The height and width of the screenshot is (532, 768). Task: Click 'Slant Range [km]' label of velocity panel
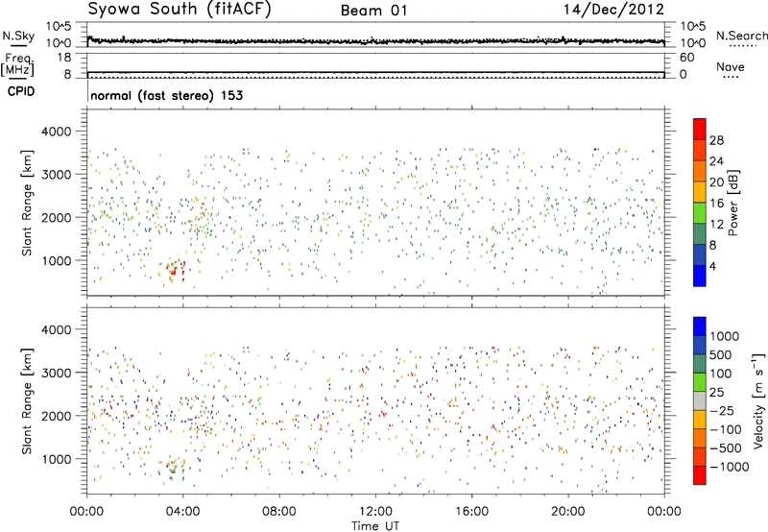coord(27,401)
